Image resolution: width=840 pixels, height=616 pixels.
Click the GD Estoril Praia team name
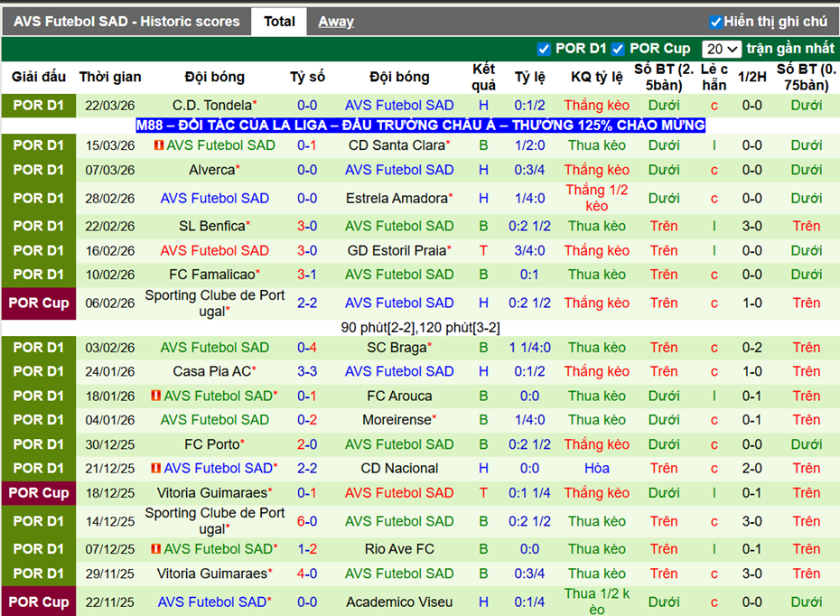click(397, 251)
